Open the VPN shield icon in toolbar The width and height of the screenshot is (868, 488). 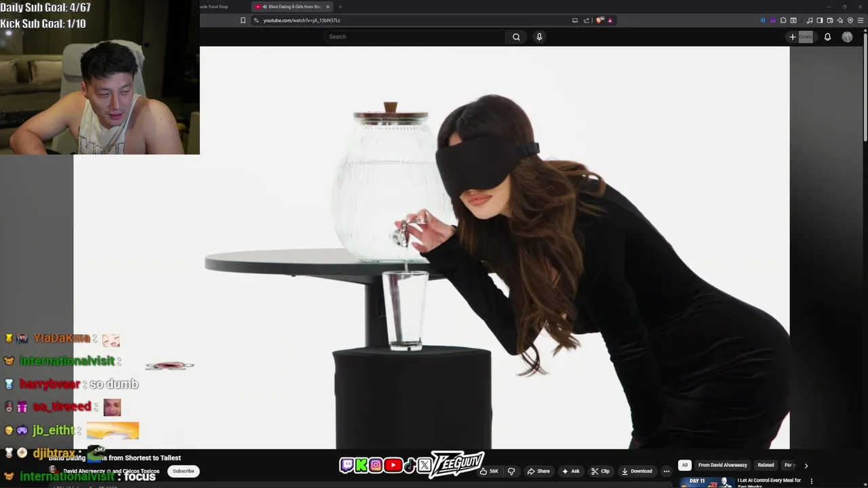pyautogui.click(x=850, y=20)
